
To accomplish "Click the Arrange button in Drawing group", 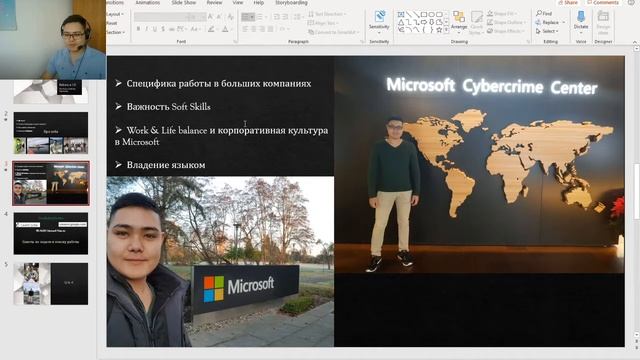I will click(459, 22).
